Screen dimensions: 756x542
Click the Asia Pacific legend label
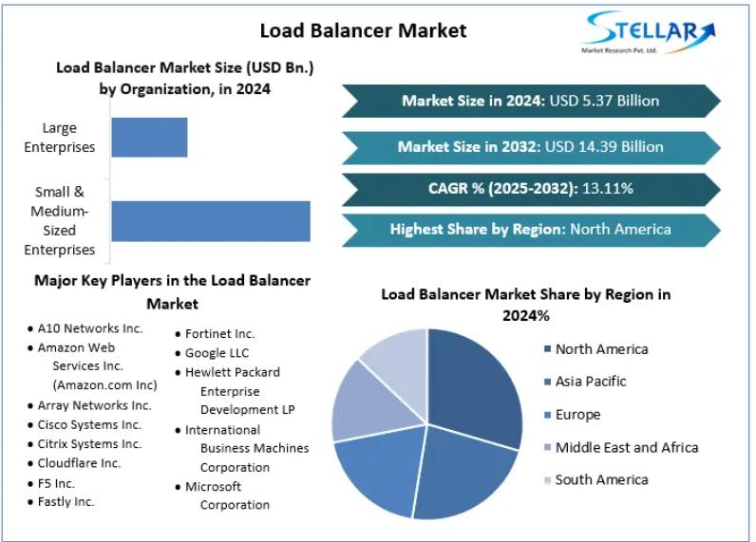591,382
